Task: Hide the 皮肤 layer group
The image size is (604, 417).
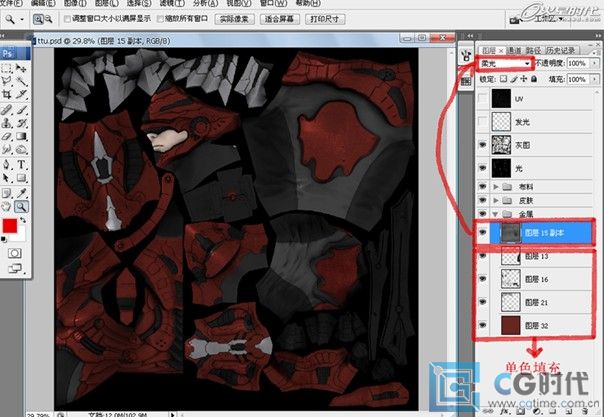Action: (482, 200)
